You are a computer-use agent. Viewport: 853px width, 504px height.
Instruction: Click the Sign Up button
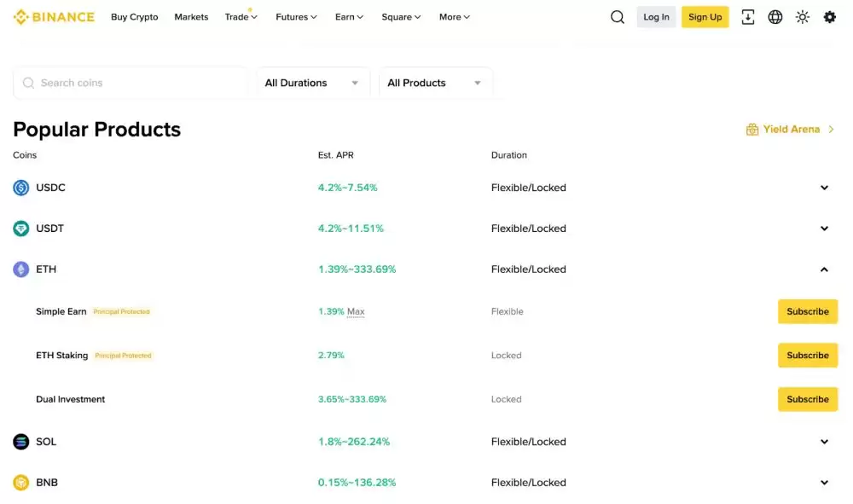pos(705,17)
